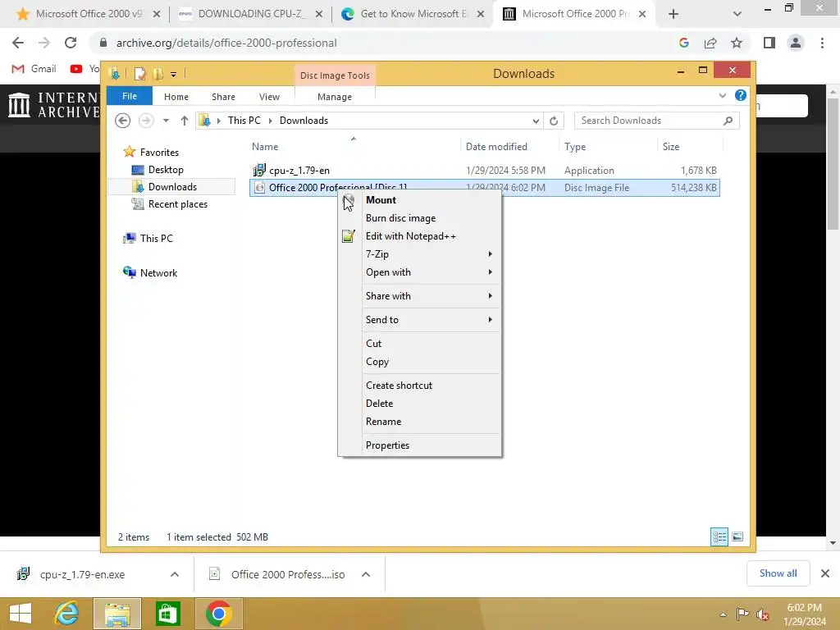
Task: Open Quick Access Toolbar customize dropdown
Action: point(173,75)
